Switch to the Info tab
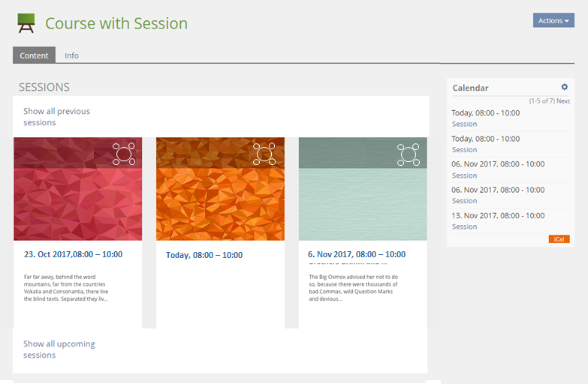Image resolution: width=588 pixels, height=384 pixels. pyautogui.click(x=71, y=55)
